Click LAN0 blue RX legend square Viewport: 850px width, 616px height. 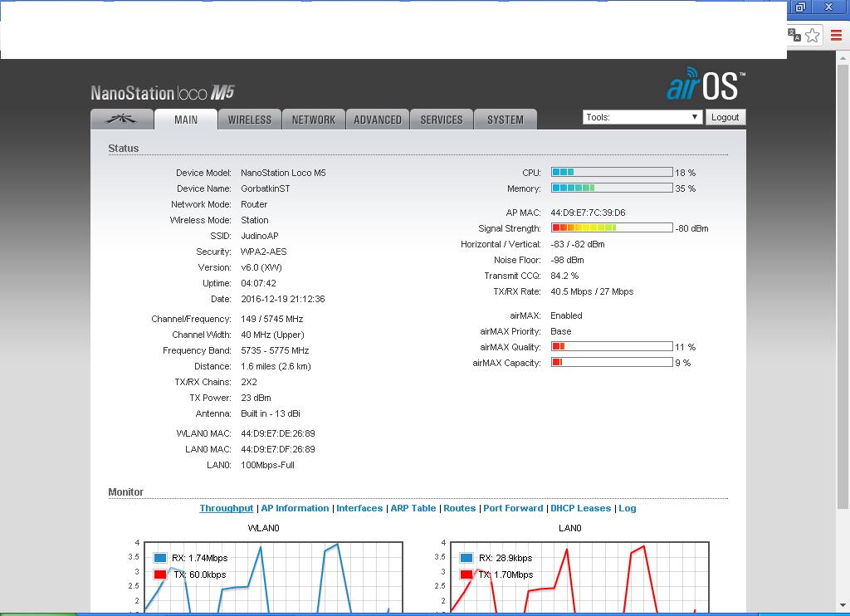click(467, 557)
